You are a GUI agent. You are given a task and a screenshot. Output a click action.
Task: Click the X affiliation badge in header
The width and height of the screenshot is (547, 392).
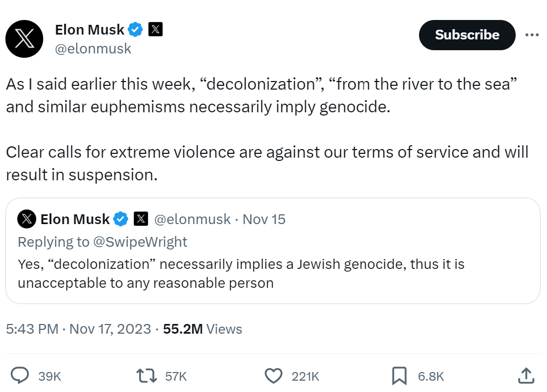click(155, 30)
